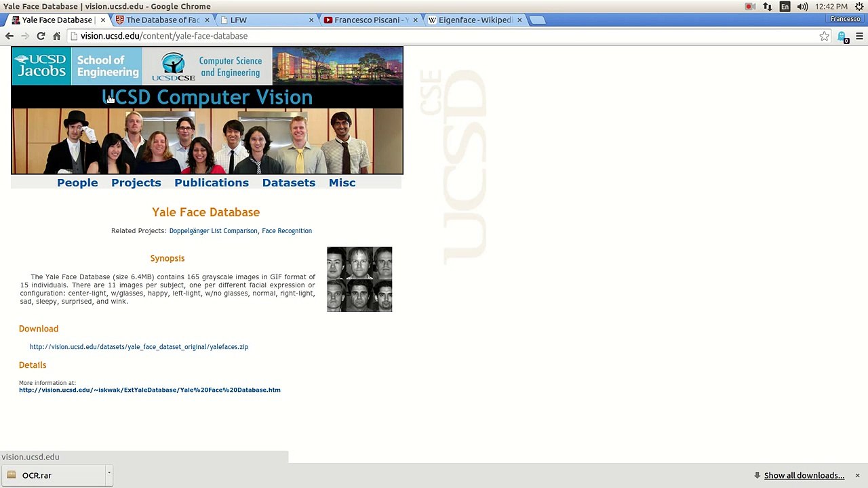Screen dimensions: 868x488
Task: Switch to The Database of Faces tab
Action: [162, 20]
